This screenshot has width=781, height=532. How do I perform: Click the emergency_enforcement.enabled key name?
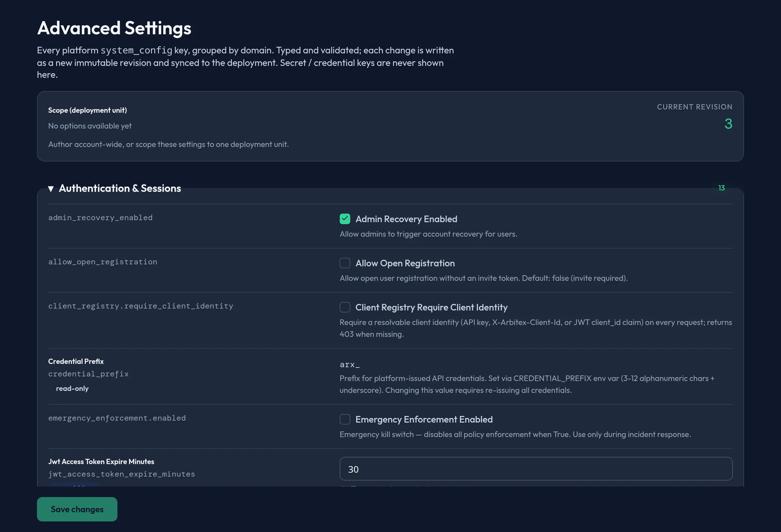(117, 418)
